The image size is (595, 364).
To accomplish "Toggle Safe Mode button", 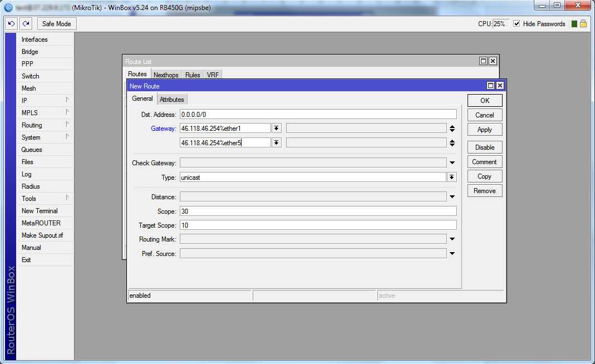I will coord(56,24).
